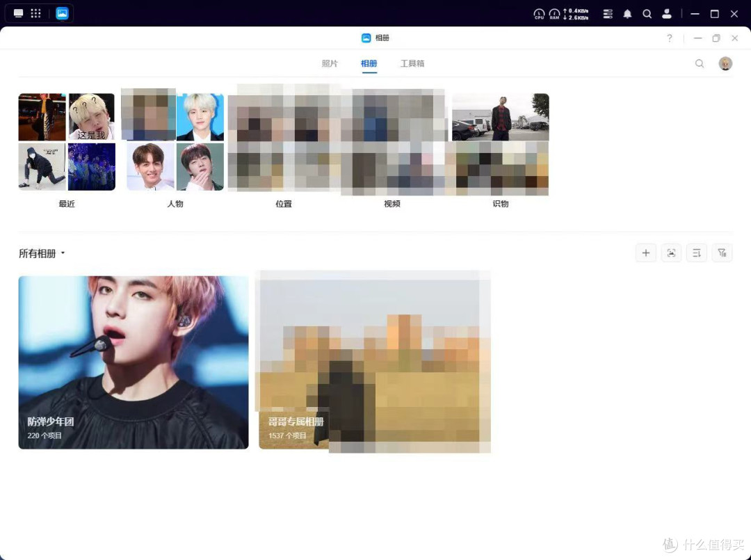Screen dimensions: 751x560
Task: Open the profile avatar in album app
Action: [725, 63]
